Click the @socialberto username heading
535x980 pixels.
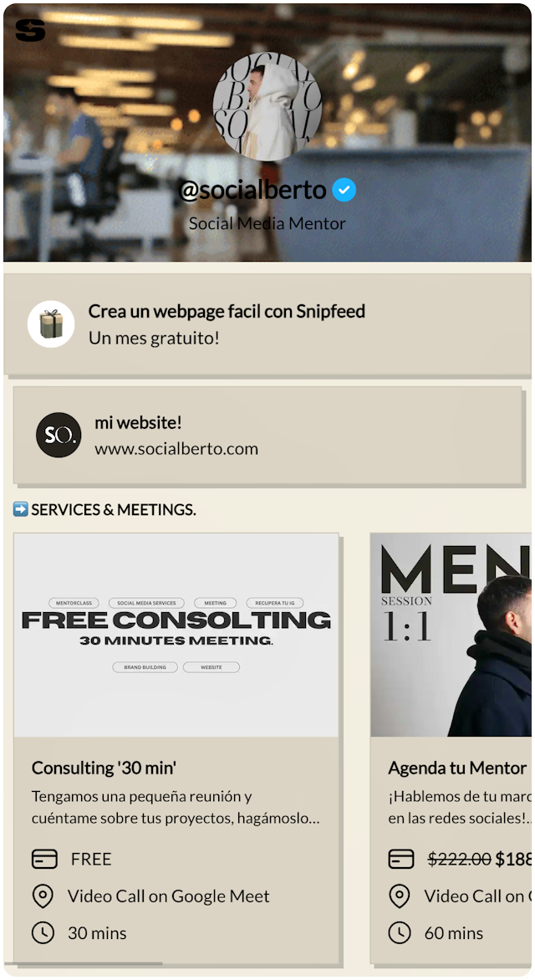[252, 190]
